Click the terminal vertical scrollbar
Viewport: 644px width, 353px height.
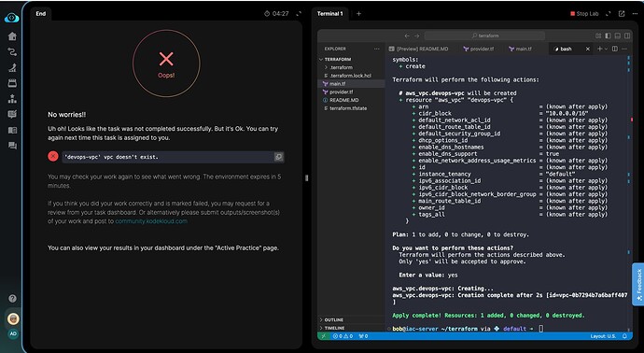point(628,193)
